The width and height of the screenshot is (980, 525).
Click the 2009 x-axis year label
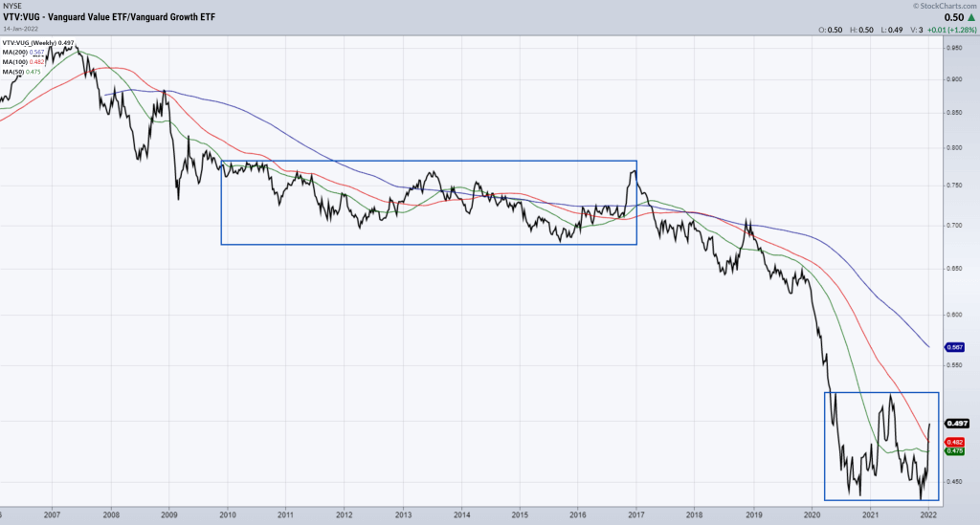pos(168,515)
